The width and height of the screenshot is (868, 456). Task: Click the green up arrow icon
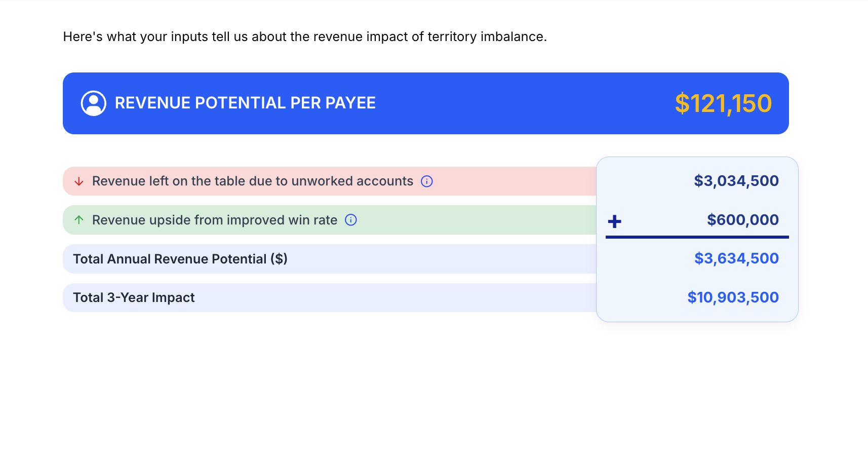pyautogui.click(x=79, y=220)
